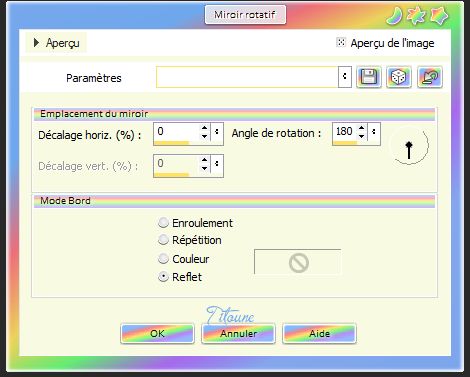This screenshot has height=377, width=470.
Task: Select the Couleur edge mode
Action: pos(163,259)
